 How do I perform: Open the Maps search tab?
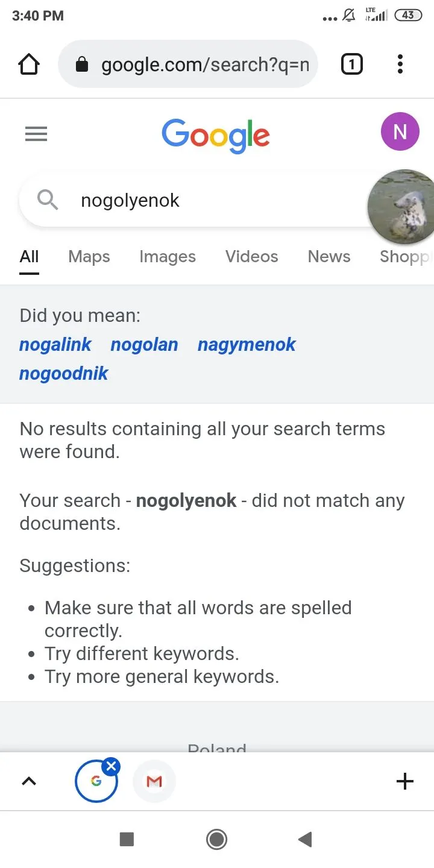tap(89, 257)
